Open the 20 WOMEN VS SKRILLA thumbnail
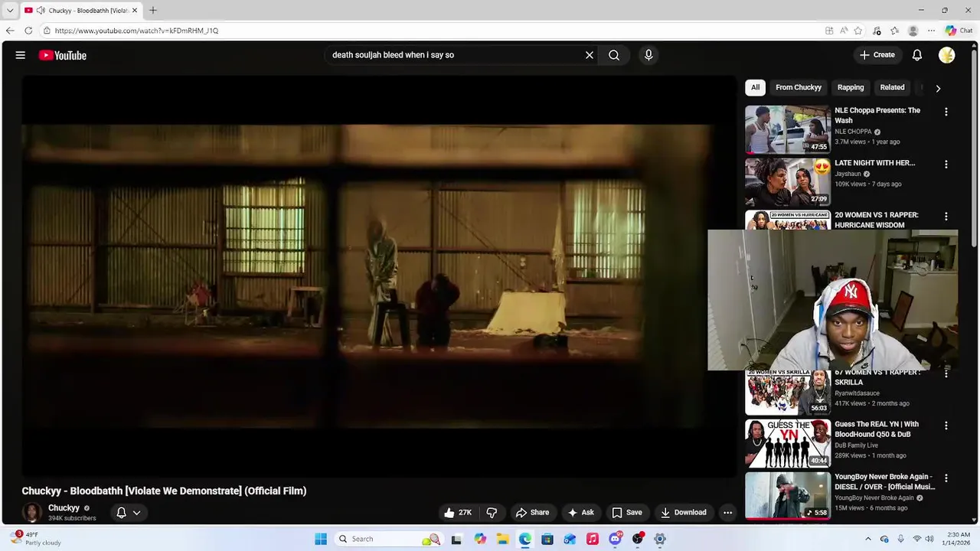Image resolution: width=980 pixels, height=551 pixels. click(788, 393)
